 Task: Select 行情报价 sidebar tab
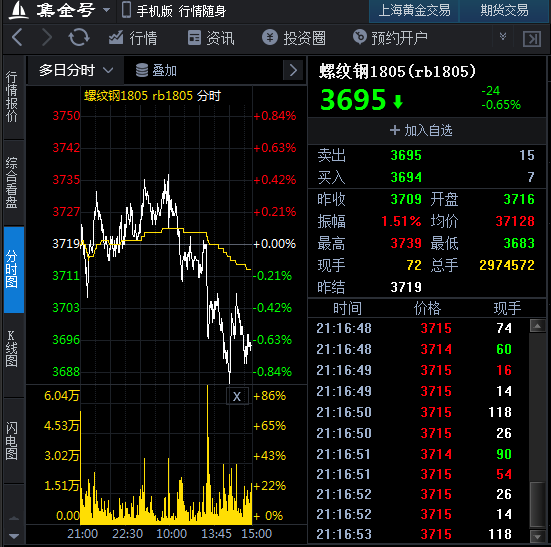(13, 97)
